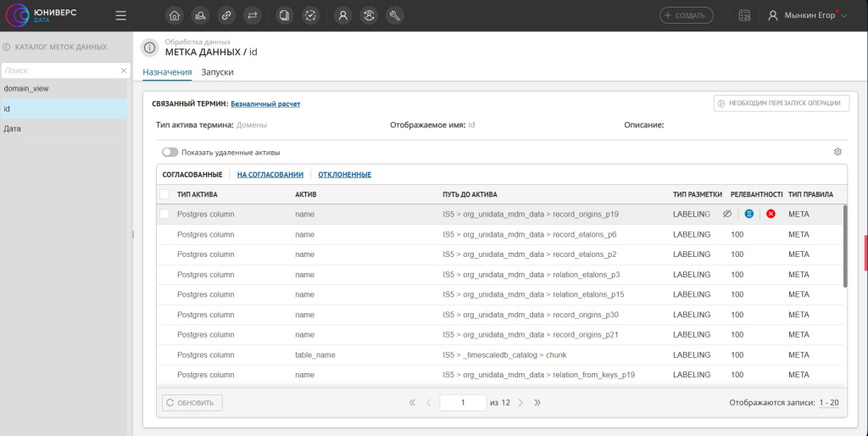Switch to the Запуски tab
Image resolution: width=868 pixels, height=436 pixels.
point(217,72)
